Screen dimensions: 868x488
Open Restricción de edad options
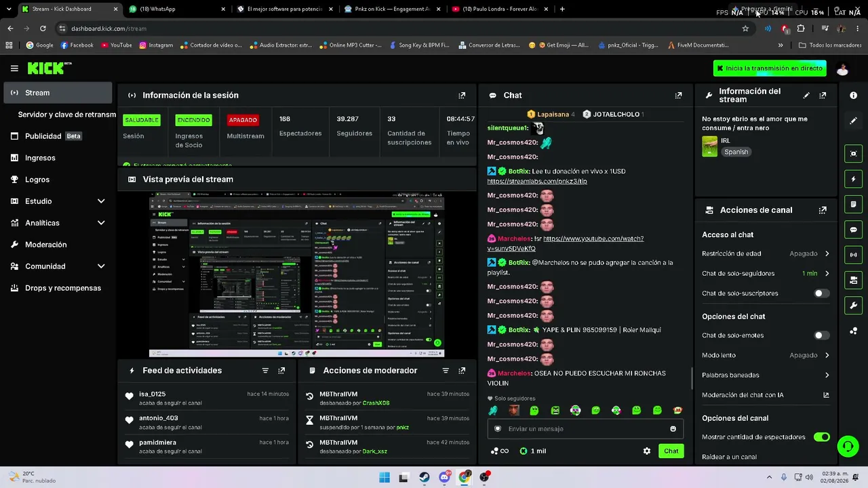pyautogui.click(x=766, y=253)
